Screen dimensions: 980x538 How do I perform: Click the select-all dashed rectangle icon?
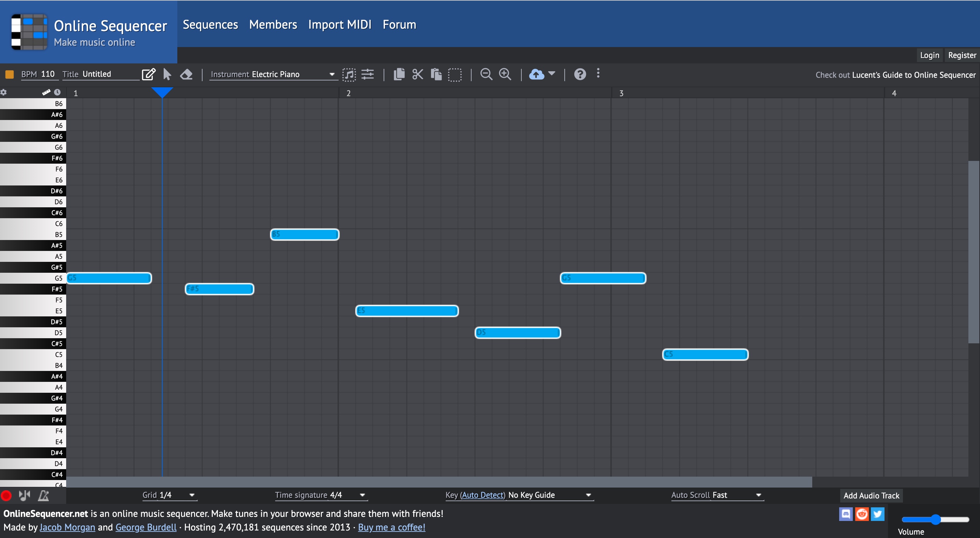click(x=455, y=75)
